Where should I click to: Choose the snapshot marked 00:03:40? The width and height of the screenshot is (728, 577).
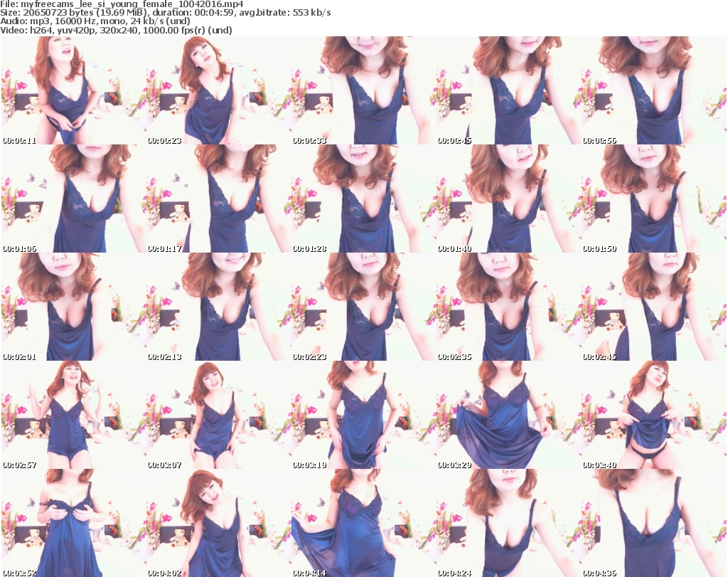point(654,415)
